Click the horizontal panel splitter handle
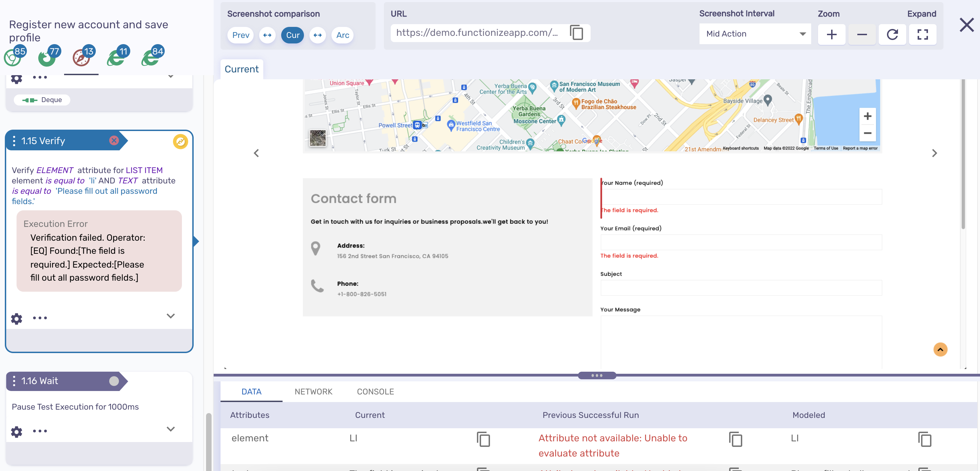 (596, 375)
